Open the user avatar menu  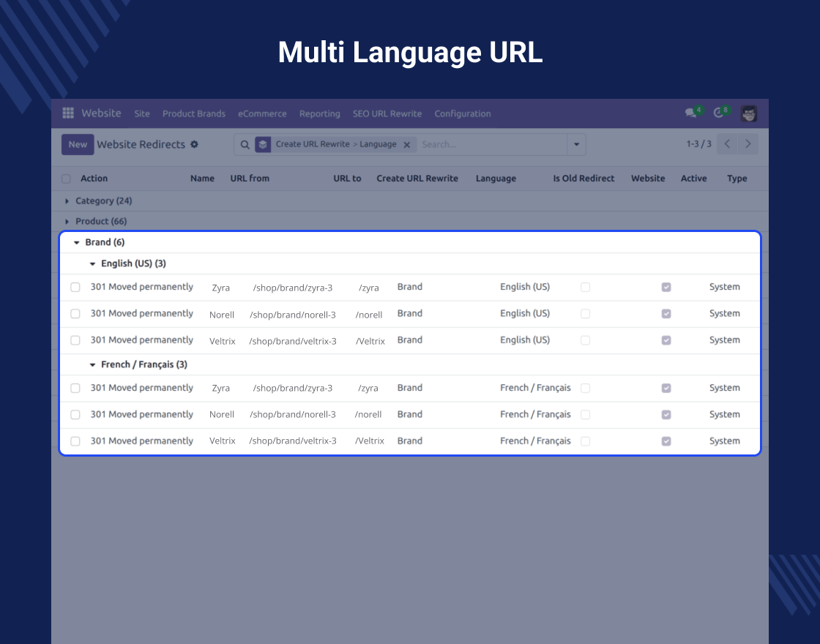748,113
